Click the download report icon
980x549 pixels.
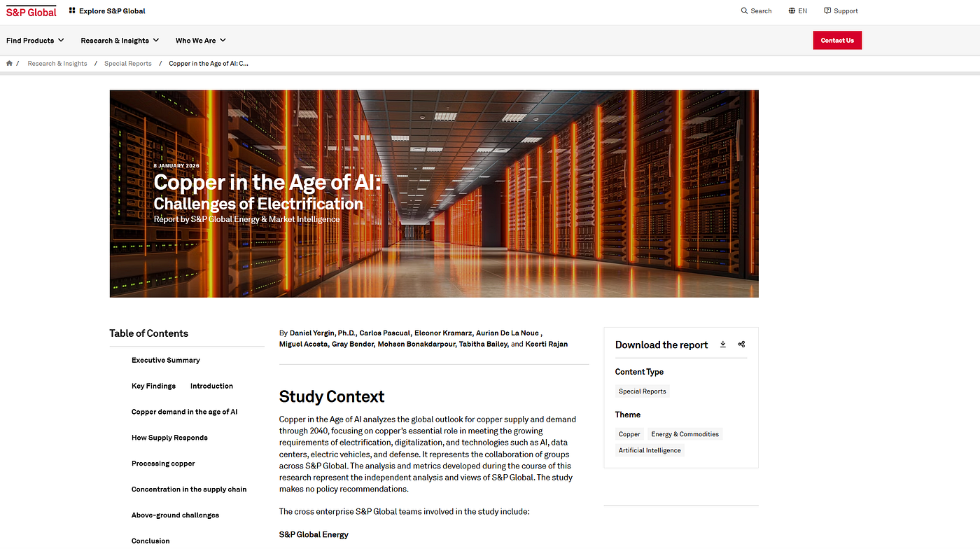(723, 345)
